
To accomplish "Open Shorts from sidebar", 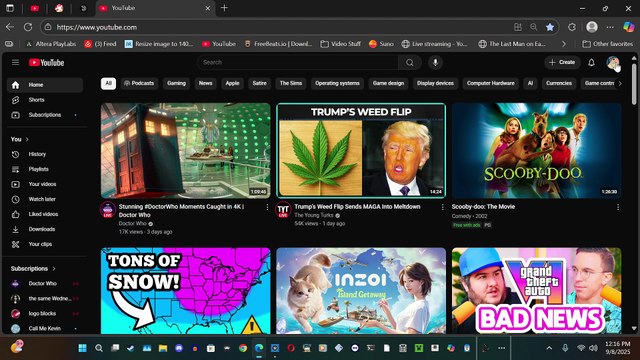I will [44, 100].
